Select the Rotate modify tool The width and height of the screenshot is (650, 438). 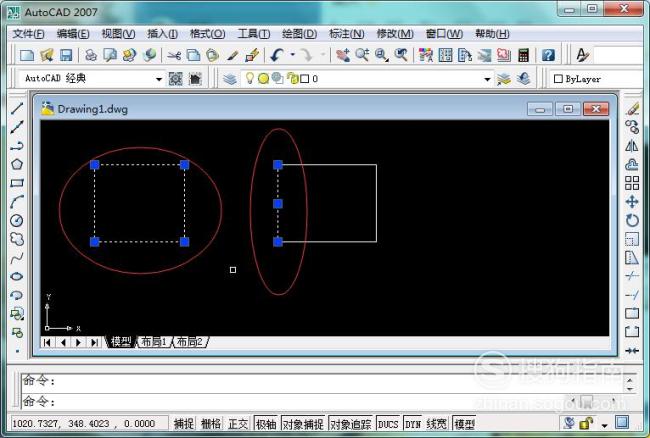(x=632, y=220)
